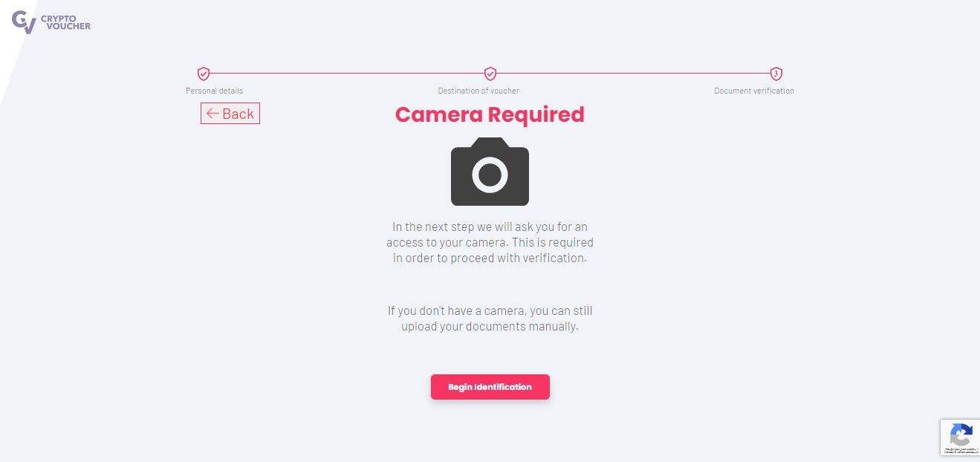Open the Crypto Voucher wordmark text

click(x=65, y=22)
